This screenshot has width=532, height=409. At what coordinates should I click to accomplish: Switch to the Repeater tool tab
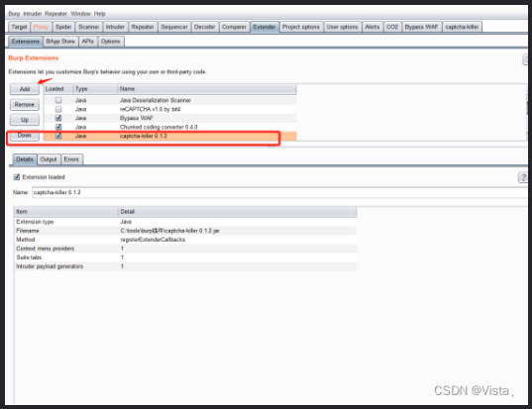pos(143,27)
